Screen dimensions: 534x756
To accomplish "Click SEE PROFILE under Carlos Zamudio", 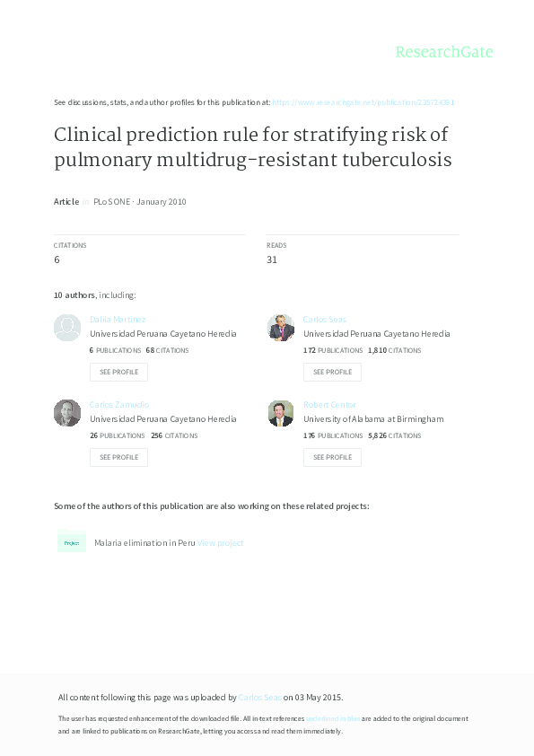I will 118,457.
